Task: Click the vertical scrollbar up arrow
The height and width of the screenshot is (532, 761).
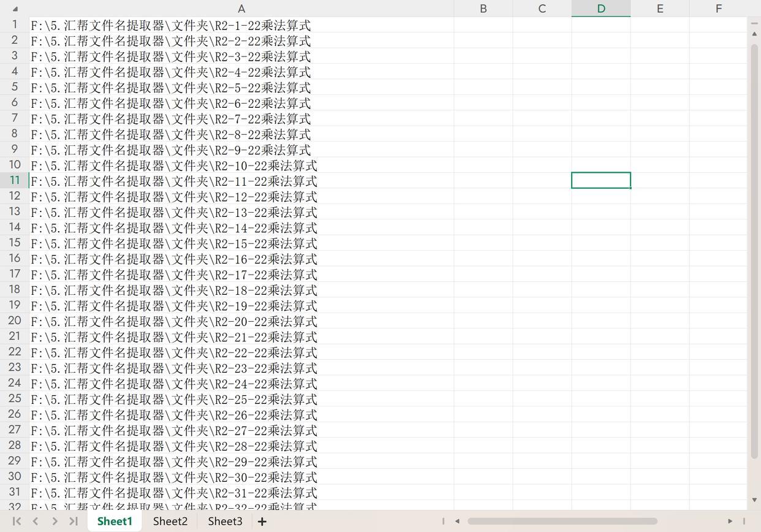Action: tap(754, 34)
